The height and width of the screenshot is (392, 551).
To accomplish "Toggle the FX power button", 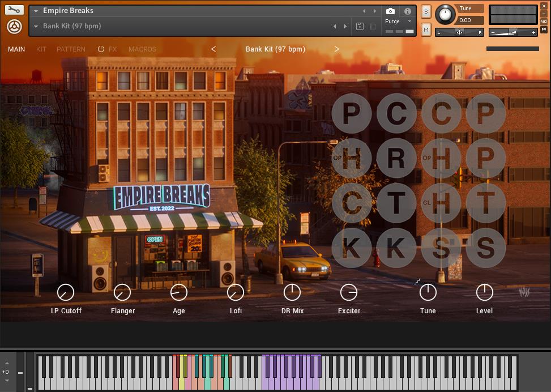I will 101,49.
